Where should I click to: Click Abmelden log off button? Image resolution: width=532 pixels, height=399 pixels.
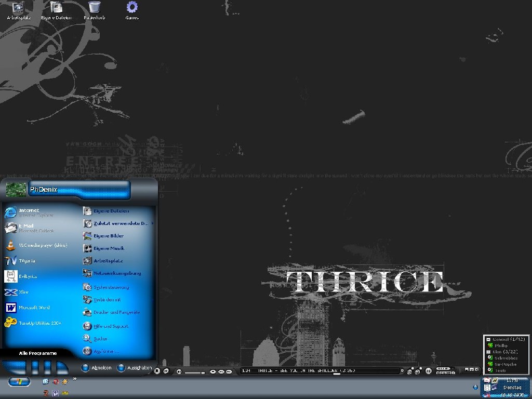97,368
